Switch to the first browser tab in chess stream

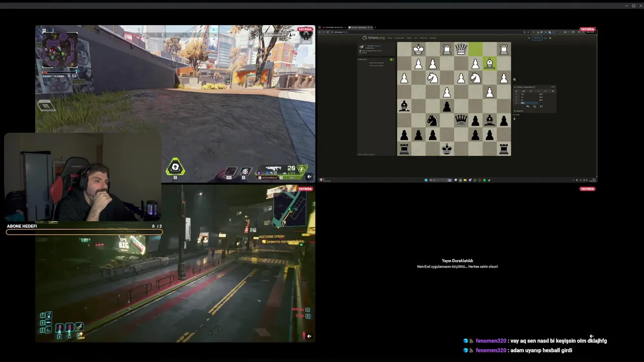tap(334, 27)
